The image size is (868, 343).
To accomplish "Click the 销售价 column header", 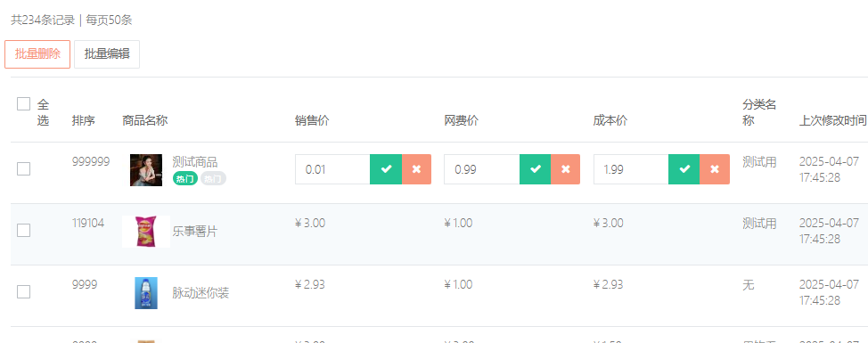I will click(x=312, y=120).
